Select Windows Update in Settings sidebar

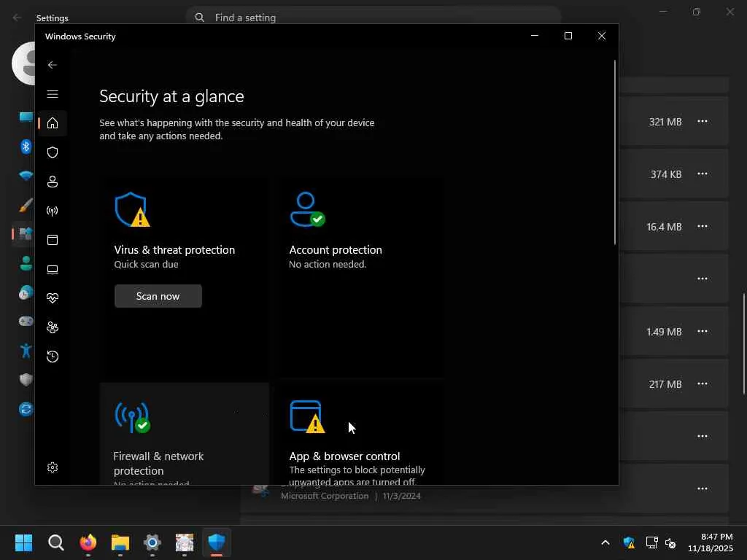pyautogui.click(x=26, y=409)
